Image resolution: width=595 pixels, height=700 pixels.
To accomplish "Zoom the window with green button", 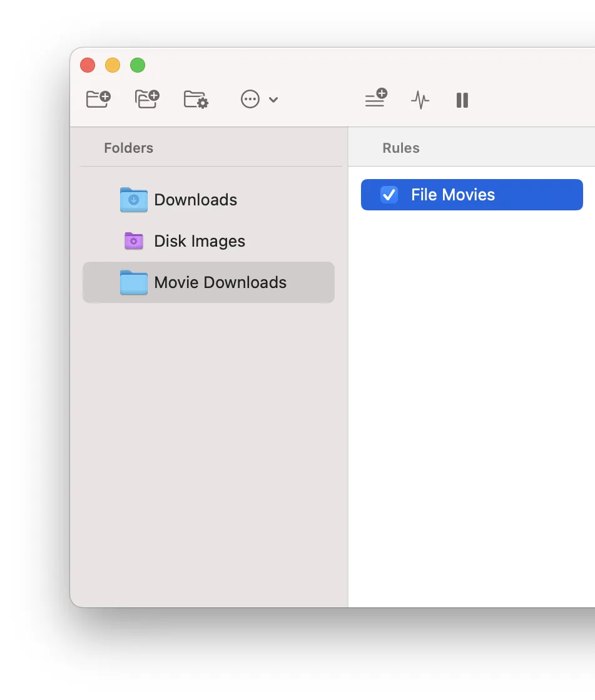I will pyautogui.click(x=138, y=65).
